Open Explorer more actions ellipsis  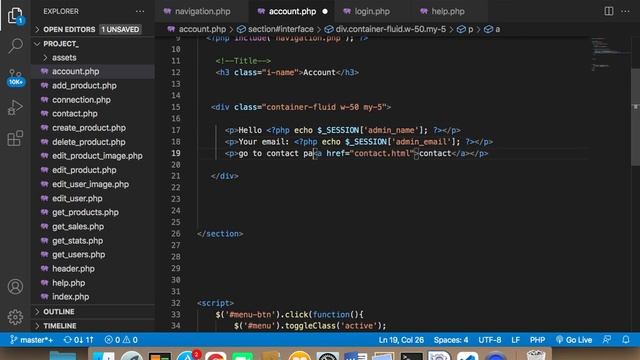pos(140,11)
